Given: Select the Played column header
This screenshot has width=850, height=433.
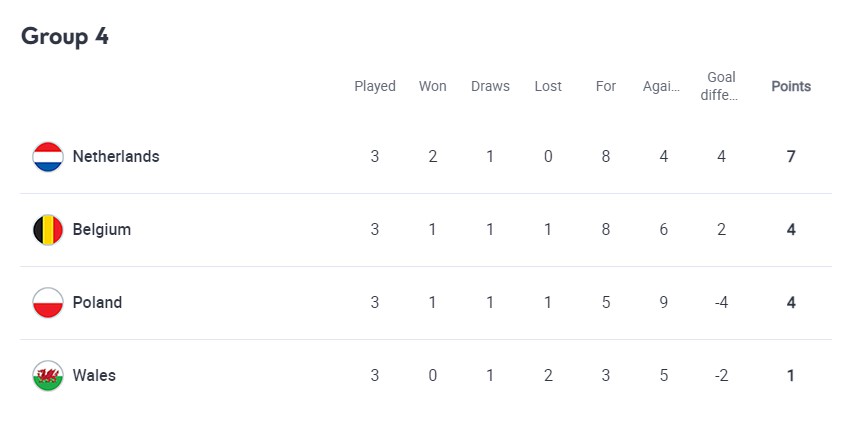Looking at the screenshot, I should (x=375, y=86).
